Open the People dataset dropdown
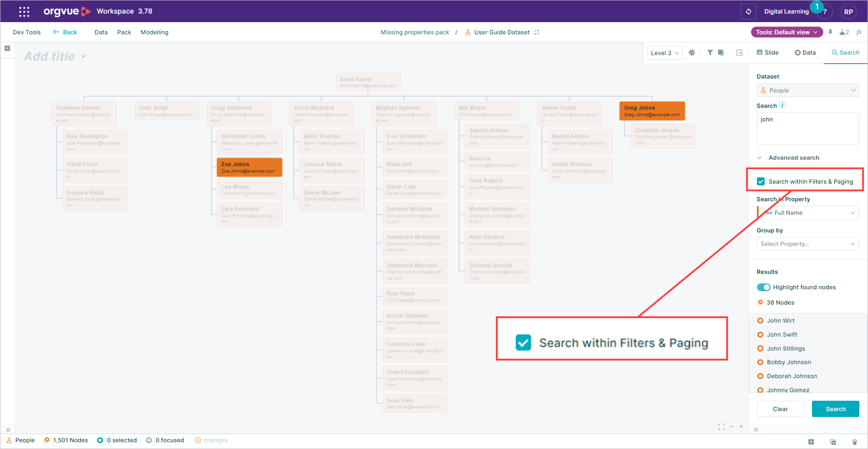This screenshot has height=449, width=868. 808,90
